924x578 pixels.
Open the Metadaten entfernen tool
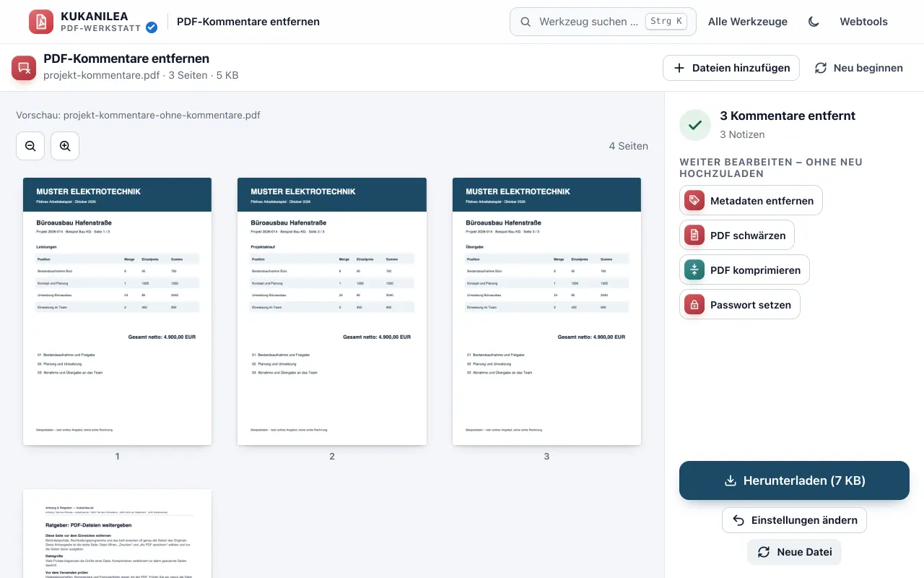[x=751, y=200]
